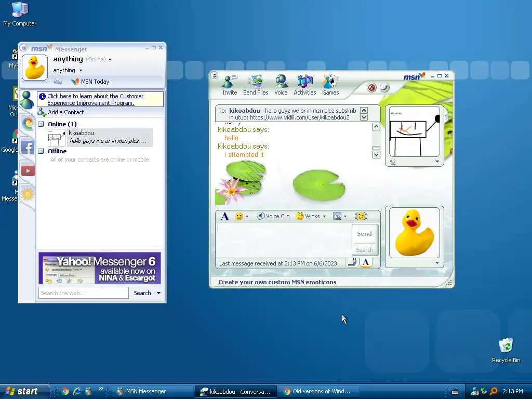This screenshot has height=399, width=532.
Task: Start a Voice call with kikoabdou
Action: tap(281, 85)
